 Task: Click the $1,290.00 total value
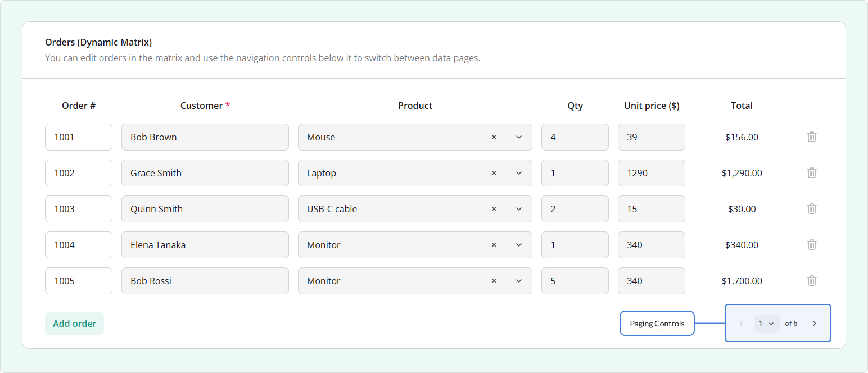click(742, 173)
